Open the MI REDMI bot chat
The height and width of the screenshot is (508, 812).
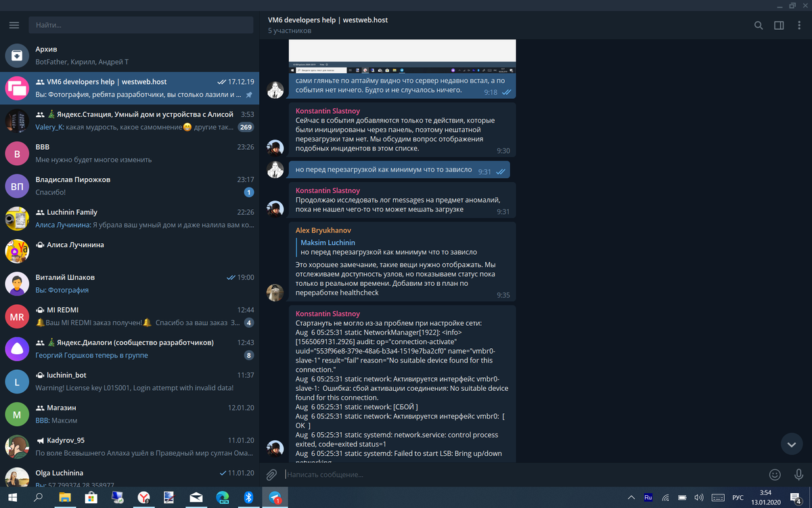[130, 316]
